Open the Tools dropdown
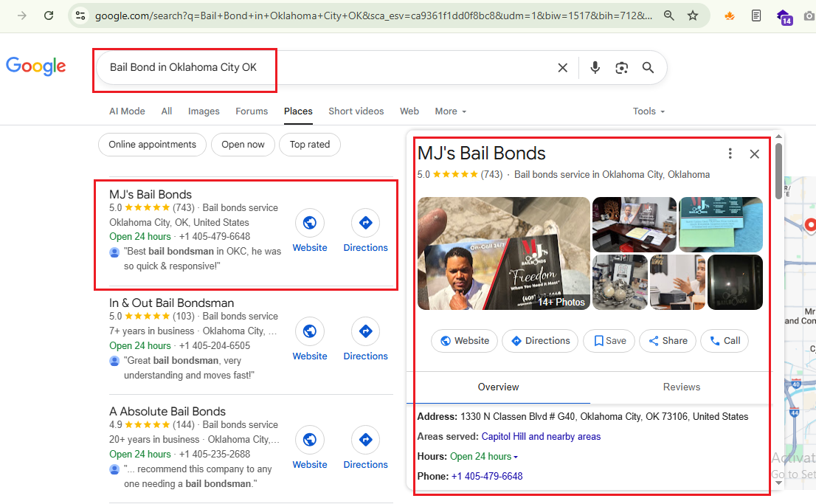The width and height of the screenshot is (816, 504). [x=649, y=111]
